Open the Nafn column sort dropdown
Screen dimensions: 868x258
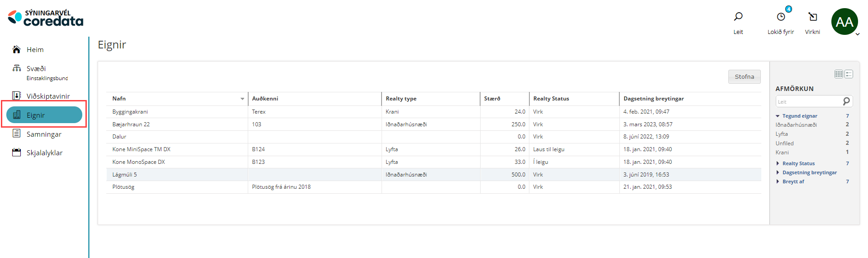click(242, 99)
